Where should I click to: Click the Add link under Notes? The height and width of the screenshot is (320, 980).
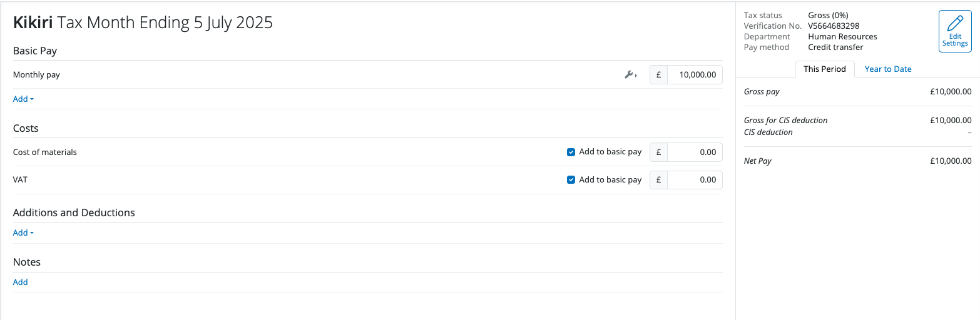(x=21, y=282)
